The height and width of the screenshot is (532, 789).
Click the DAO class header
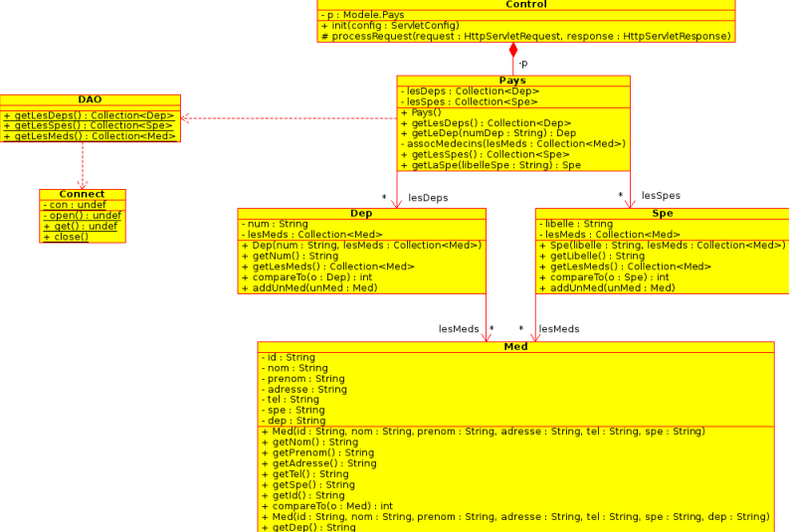click(91, 99)
